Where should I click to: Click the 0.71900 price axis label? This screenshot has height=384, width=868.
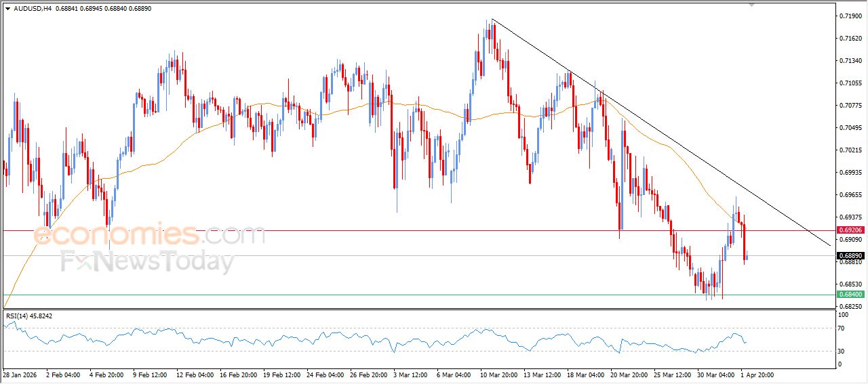tap(849, 16)
